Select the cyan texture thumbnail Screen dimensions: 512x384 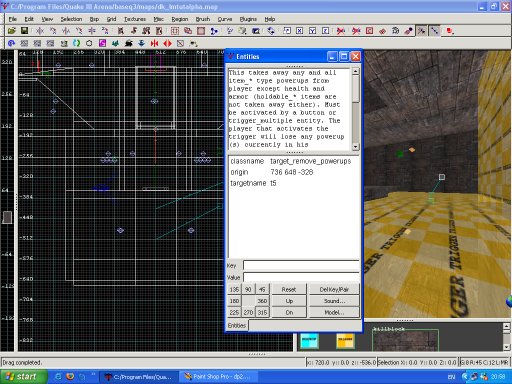point(309,340)
